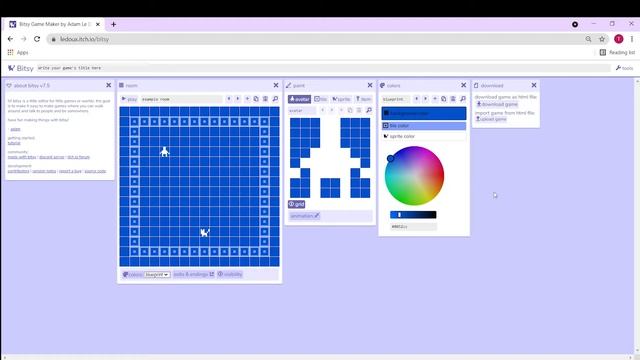Open the report a bug link
This screenshot has height=360, width=640.
click(70, 171)
